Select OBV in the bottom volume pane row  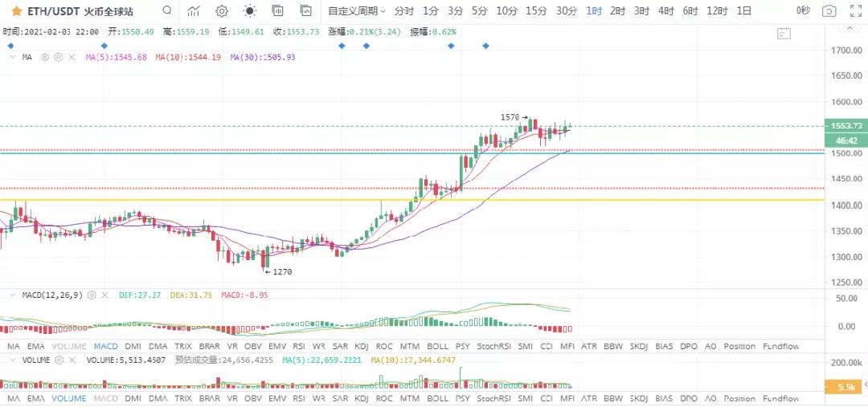pos(253,398)
